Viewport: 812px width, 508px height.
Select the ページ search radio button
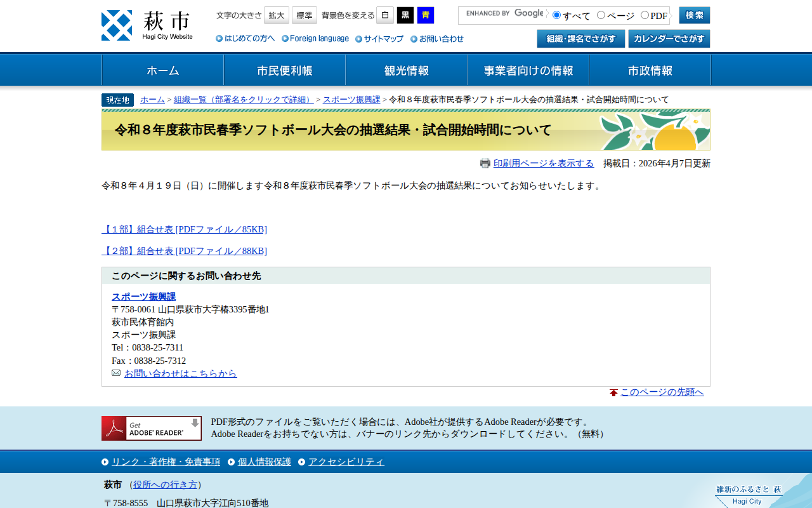tap(601, 15)
